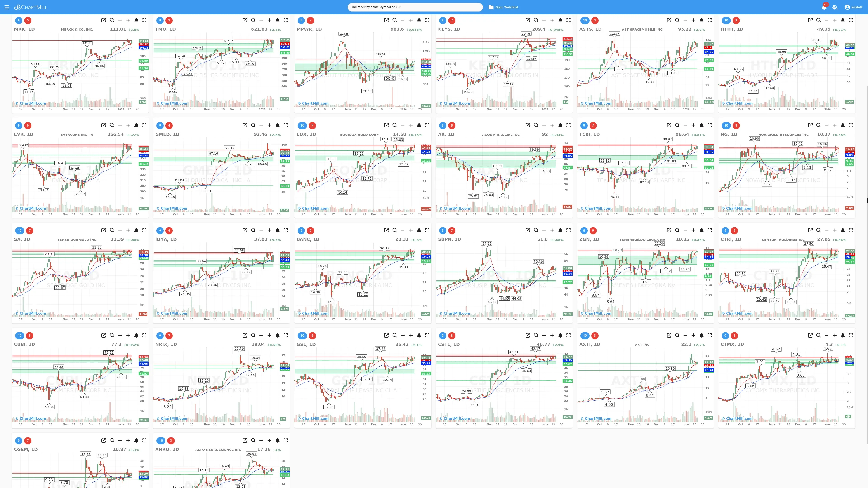Open the red setup rating badge on IDYA
Screen dimensions: 868x488
(169, 230)
